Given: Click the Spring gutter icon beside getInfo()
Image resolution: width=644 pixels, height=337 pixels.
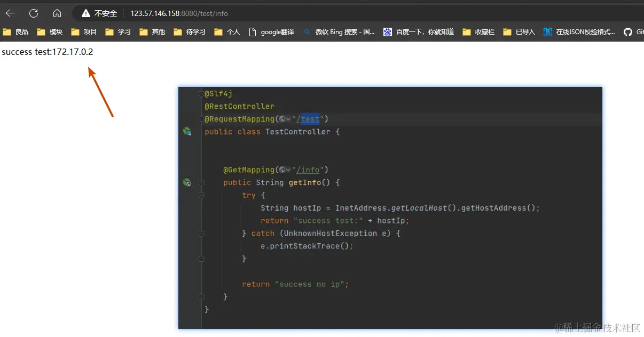Looking at the screenshot, I should point(187,182).
